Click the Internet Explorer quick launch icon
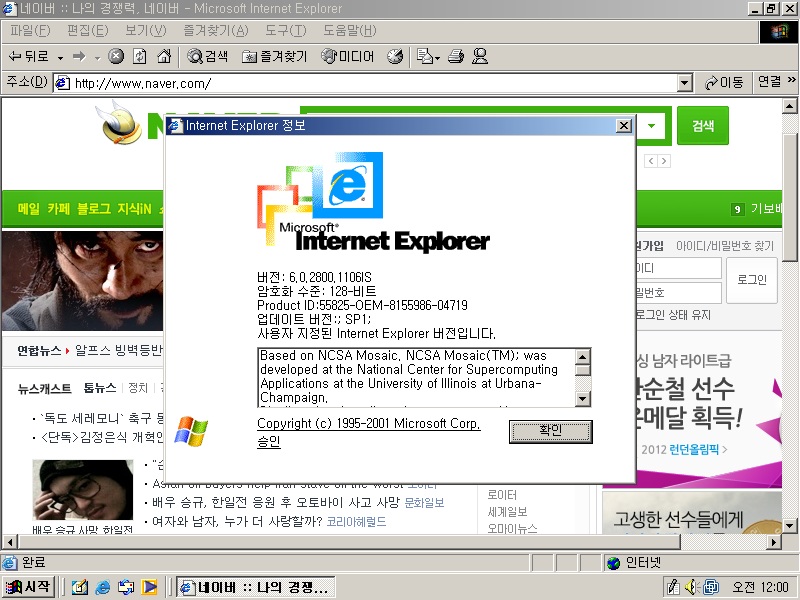This screenshot has height=600, width=800. [x=103, y=587]
